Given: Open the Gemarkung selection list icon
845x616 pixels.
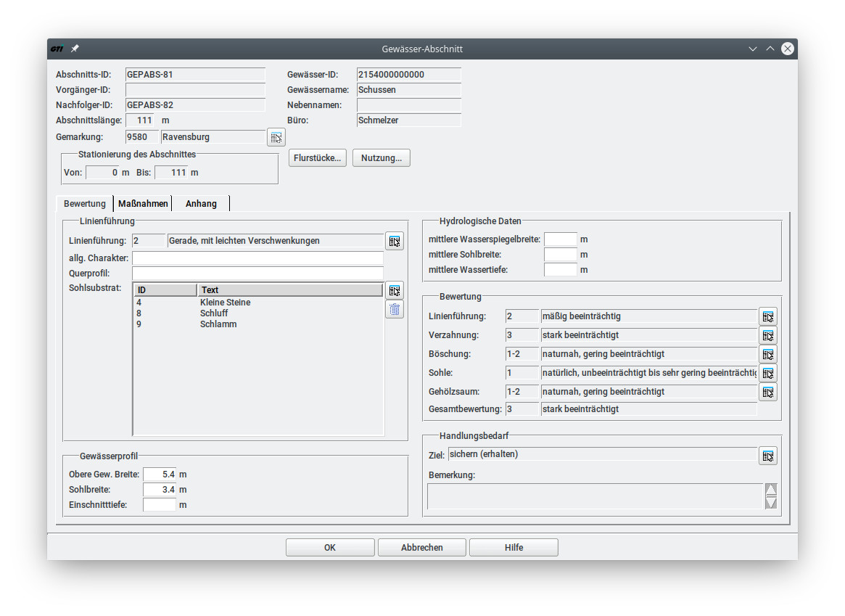Looking at the screenshot, I should click(276, 137).
